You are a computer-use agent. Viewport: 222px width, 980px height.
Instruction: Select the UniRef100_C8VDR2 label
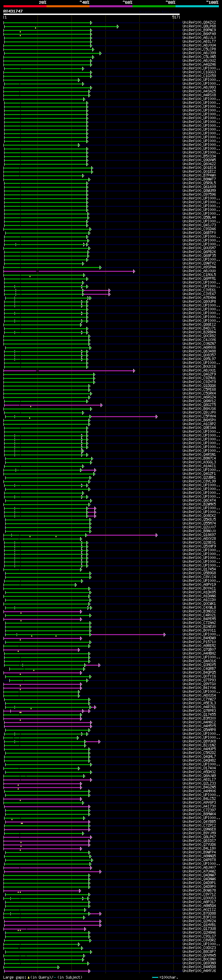point(199,940)
